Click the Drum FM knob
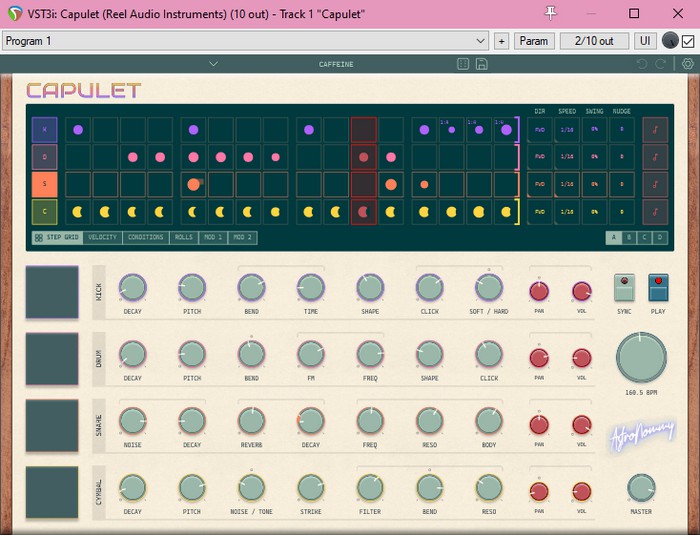Screen dimensions: 700x535 pyautogui.click(x=311, y=354)
